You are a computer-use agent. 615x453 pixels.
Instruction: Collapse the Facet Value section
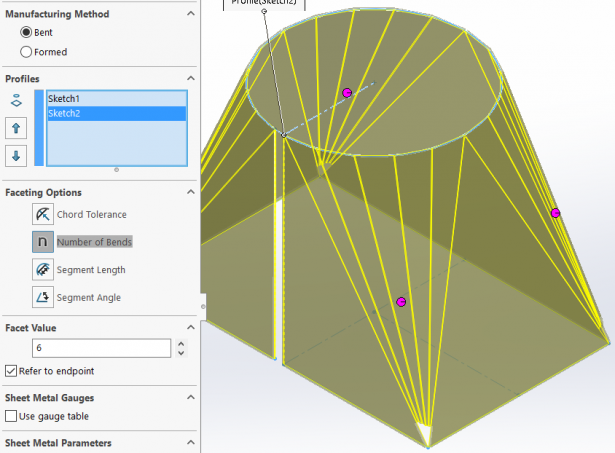pos(191,327)
